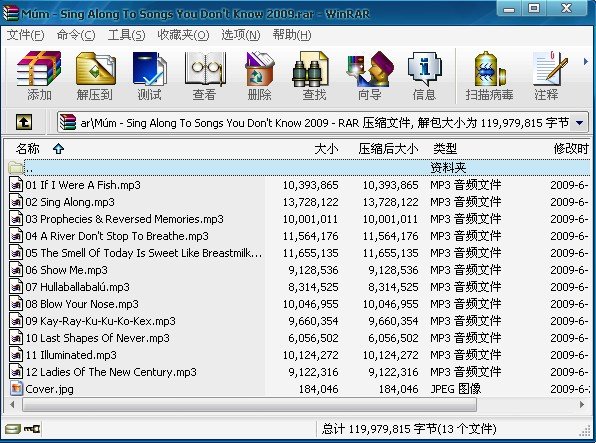
Task: Click the horizontal scrollbar thumb
Action: tap(249, 405)
